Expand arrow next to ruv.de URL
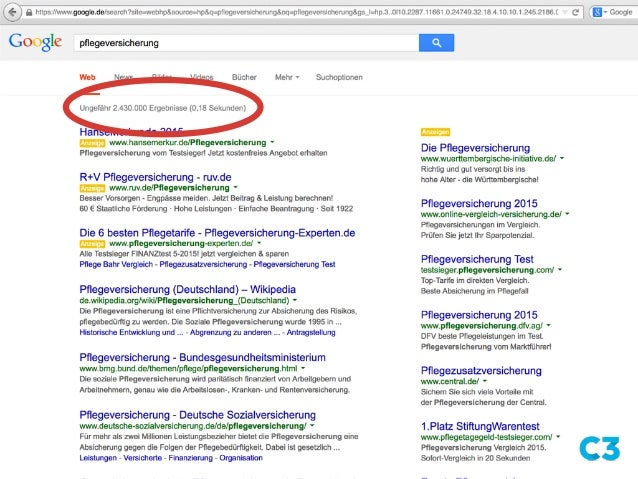Image resolution: width=638 pixels, height=479 pixels. pos(236,187)
